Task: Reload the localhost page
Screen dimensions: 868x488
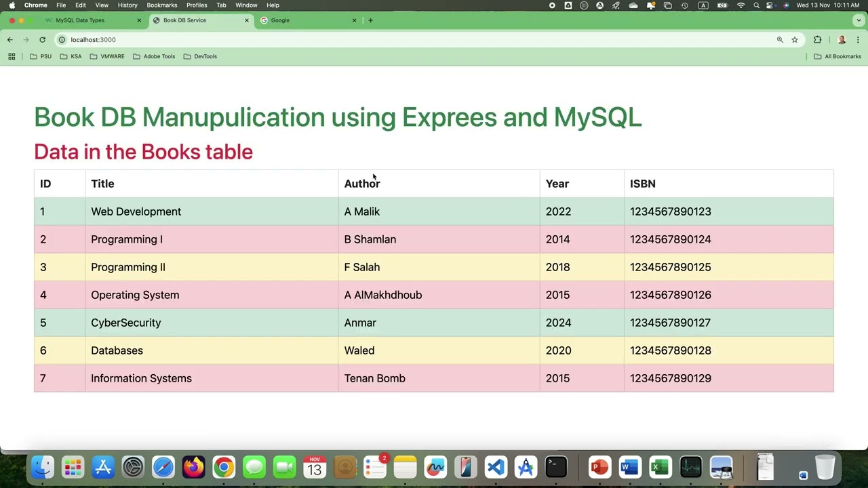Action: tap(42, 39)
